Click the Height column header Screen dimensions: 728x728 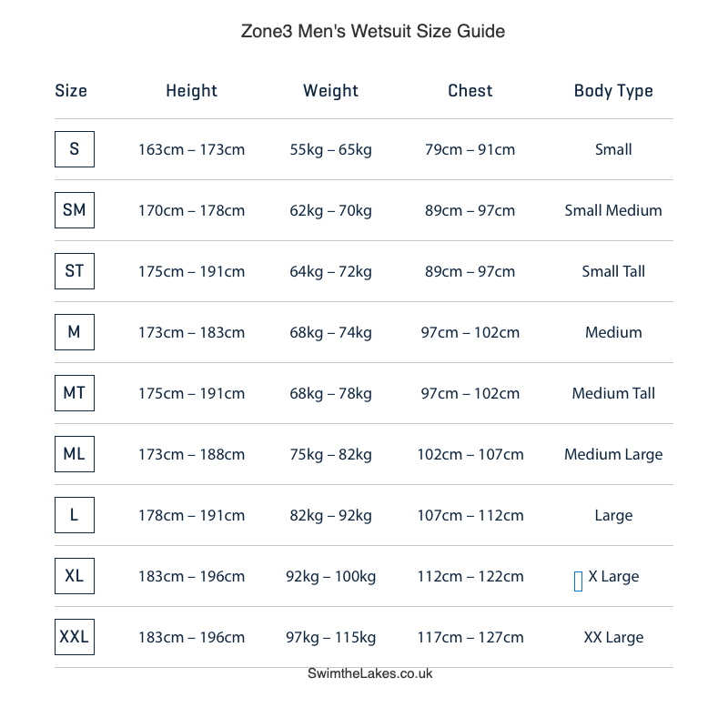click(x=191, y=90)
